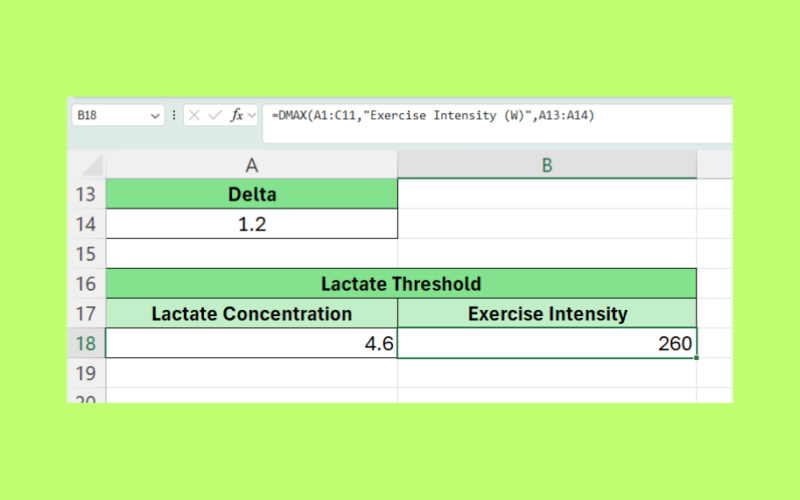Select the row 13 header

pos(86,194)
